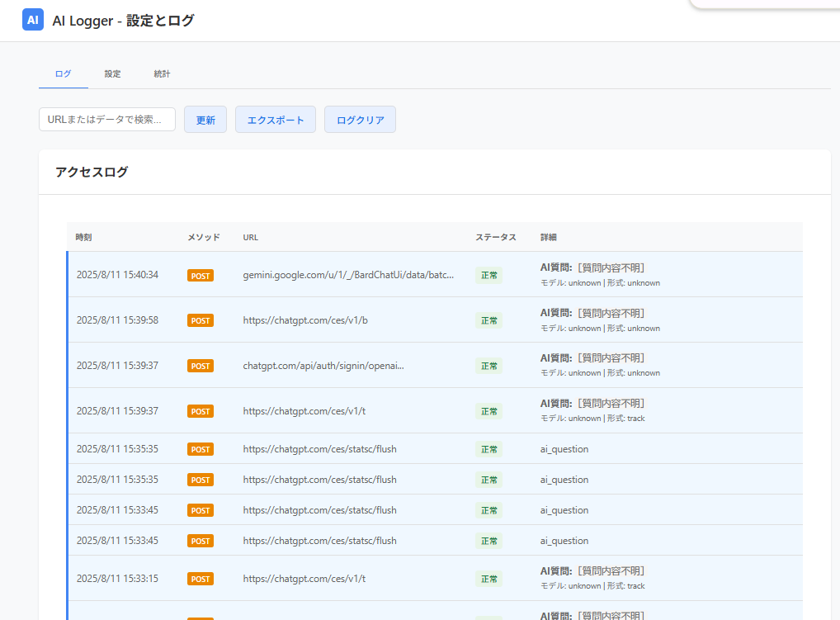This screenshot has width=840, height=620.
Task: Click the 正常 status badge in the signin/openai row
Action: (x=488, y=366)
